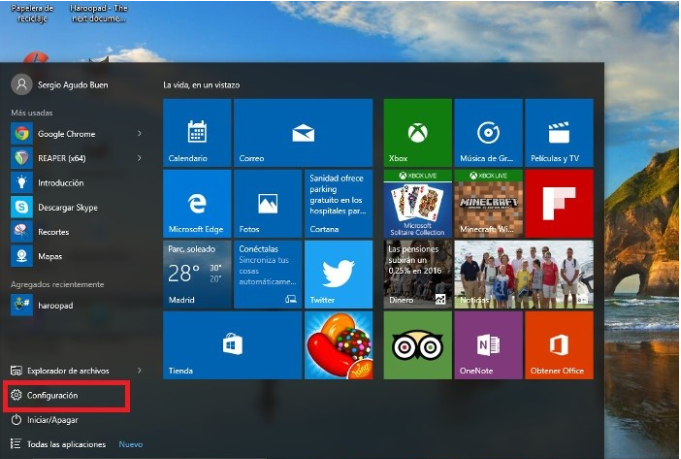The image size is (681, 459).
Task: Click the Más usadas section header
Action: coord(32,112)
